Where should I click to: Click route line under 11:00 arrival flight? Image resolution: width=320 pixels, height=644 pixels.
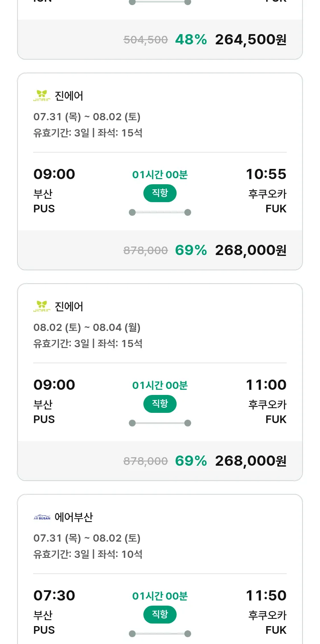click(160, 423)
